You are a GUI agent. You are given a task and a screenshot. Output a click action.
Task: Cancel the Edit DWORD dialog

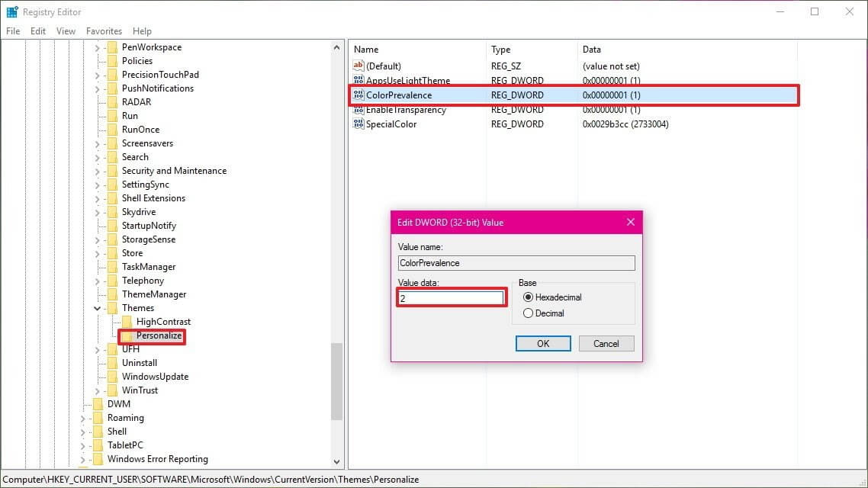pos(606,343)
